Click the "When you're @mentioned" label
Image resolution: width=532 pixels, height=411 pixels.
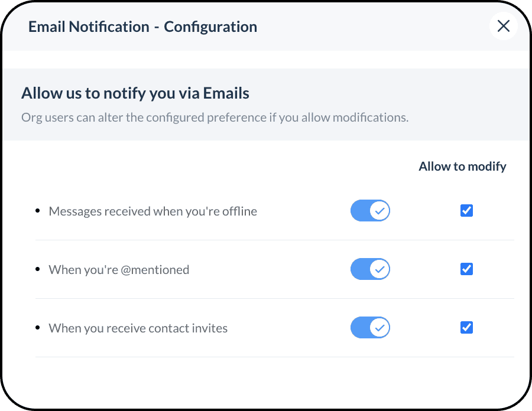point(119,270)
